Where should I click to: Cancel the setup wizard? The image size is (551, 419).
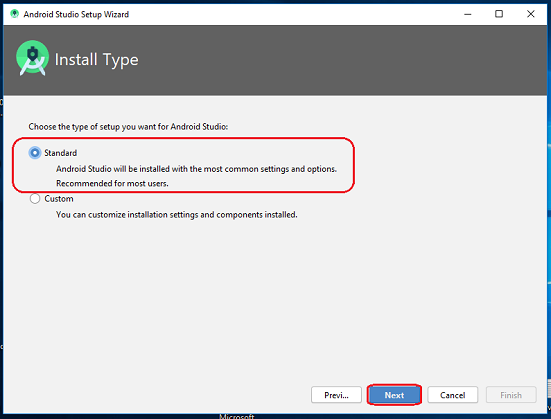click(x=453, y=395)
